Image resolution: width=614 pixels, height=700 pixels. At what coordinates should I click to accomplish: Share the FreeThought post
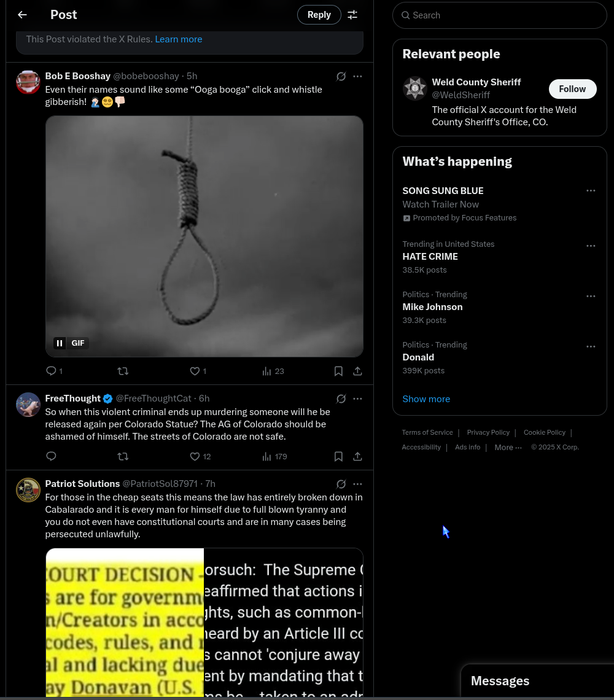pyautogui.click(x=357, y=456)
